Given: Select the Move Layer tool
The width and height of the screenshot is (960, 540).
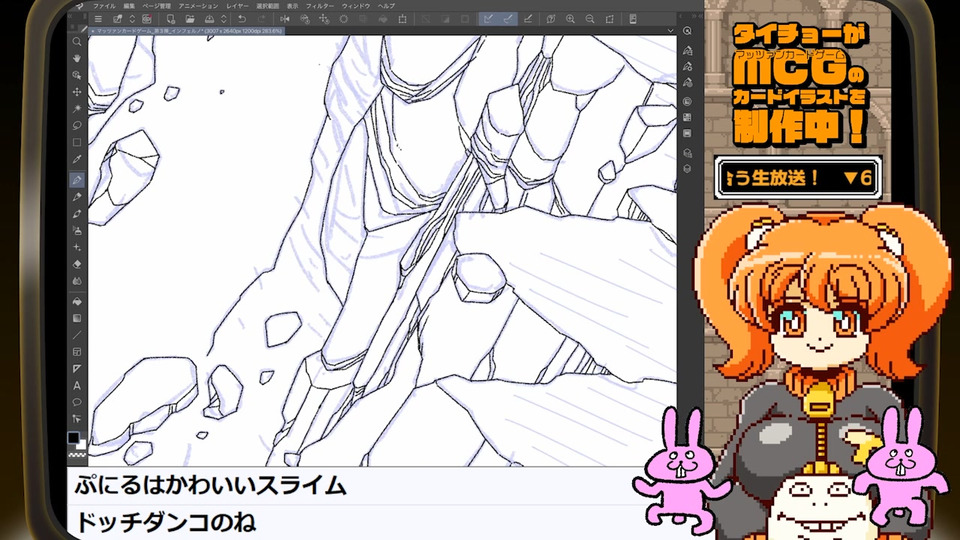Looking at the screenshot, I should (77, 92).
